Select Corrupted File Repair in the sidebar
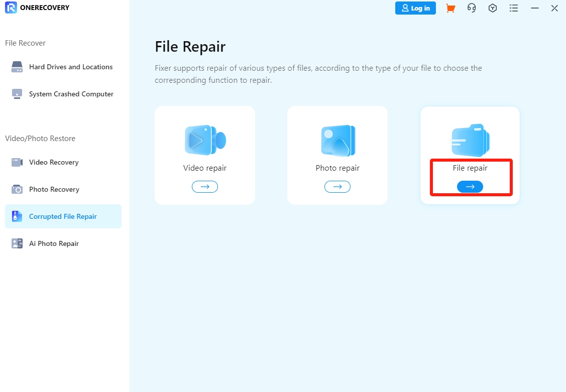566x392 pixels. (63, 216)
